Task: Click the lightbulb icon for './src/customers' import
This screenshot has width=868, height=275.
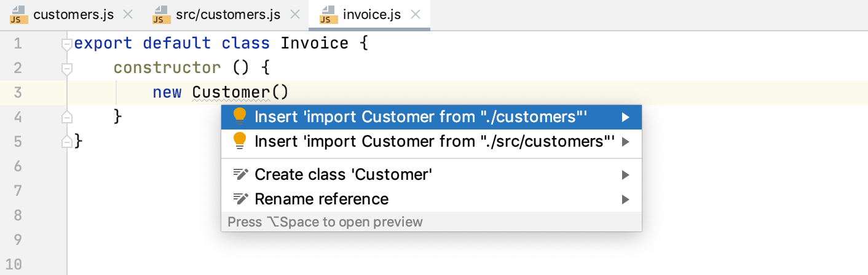Action: pos(240,141)
